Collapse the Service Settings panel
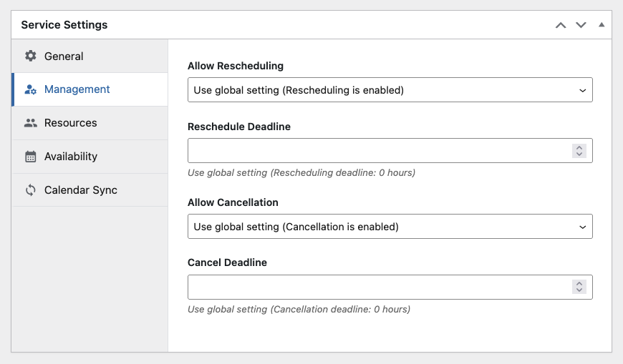This screenshot has height=364, width=623. pyautogui.click(x=602, y=24)
